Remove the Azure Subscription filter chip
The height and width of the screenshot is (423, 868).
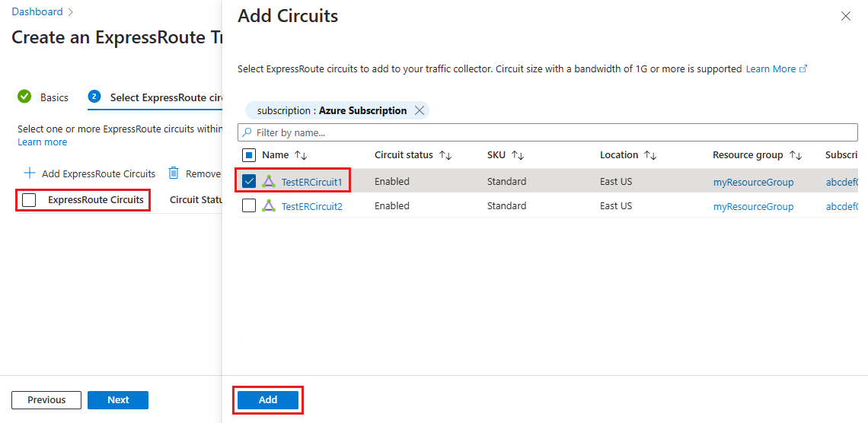tap(420, 110)
